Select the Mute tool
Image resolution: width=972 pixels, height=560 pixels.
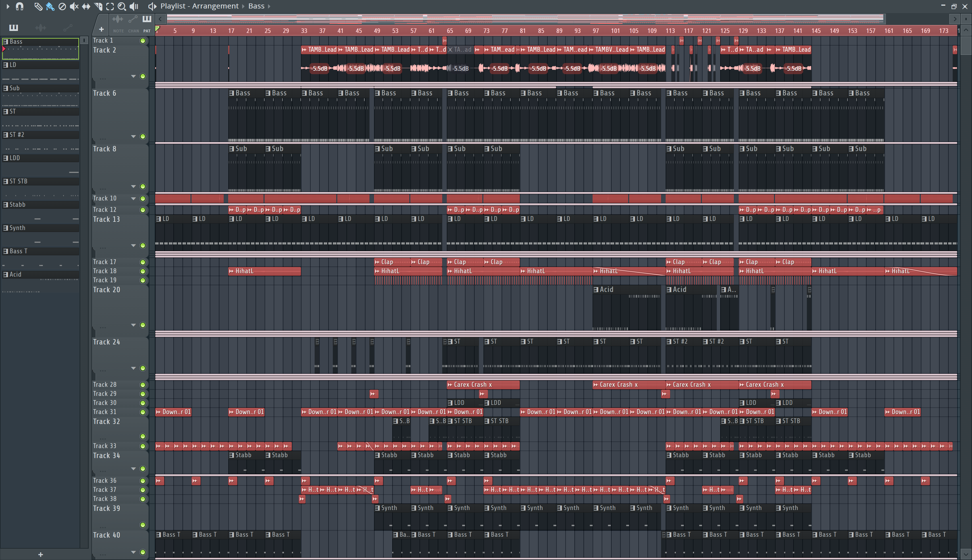coord(74,6)
